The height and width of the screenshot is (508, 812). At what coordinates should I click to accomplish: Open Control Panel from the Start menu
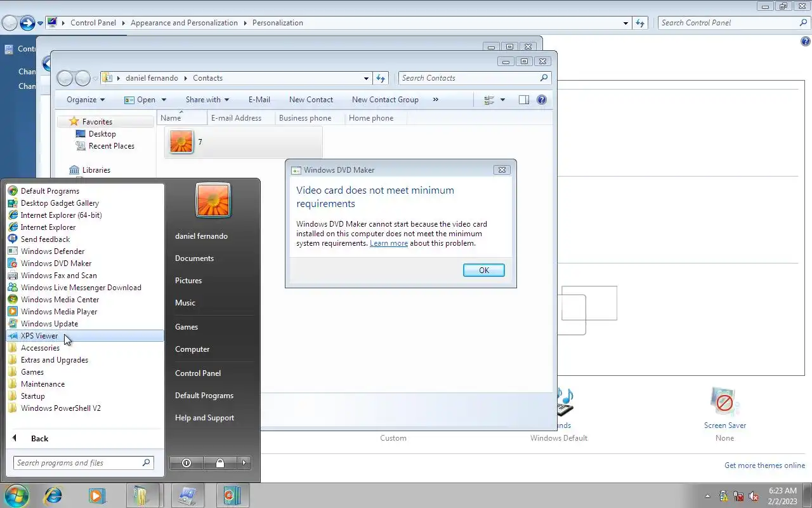point(198,373)
